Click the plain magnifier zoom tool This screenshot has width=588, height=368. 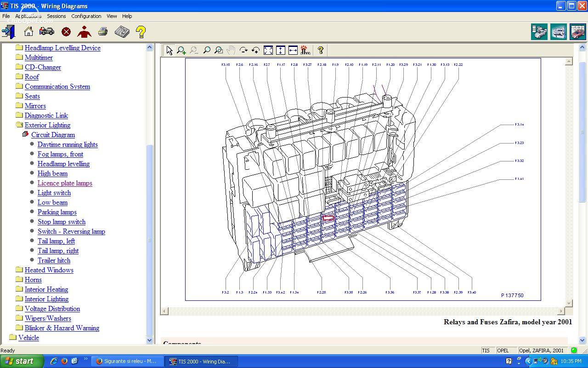pos(206,50)
